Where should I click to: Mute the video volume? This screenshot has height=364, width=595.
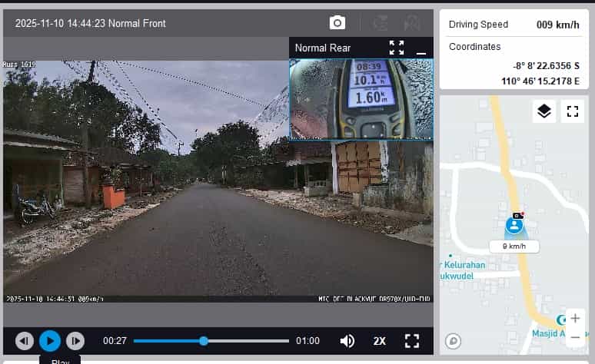coord(347,341)
